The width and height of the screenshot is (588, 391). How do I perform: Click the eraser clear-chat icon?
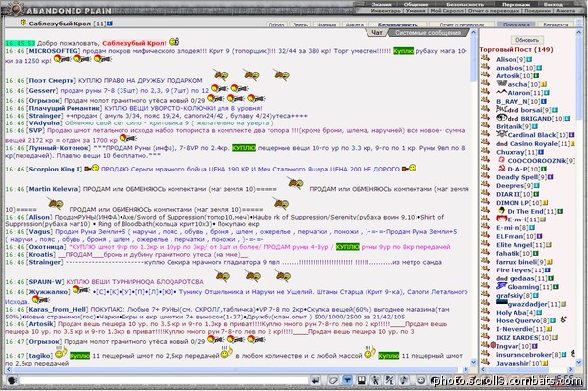333,381
